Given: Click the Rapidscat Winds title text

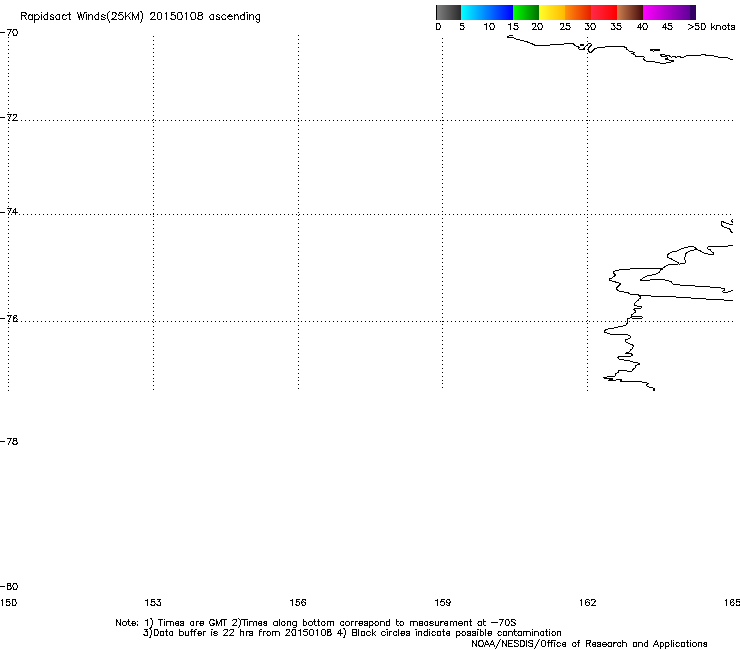Looking at the screenshot, I should coord(140,17).
